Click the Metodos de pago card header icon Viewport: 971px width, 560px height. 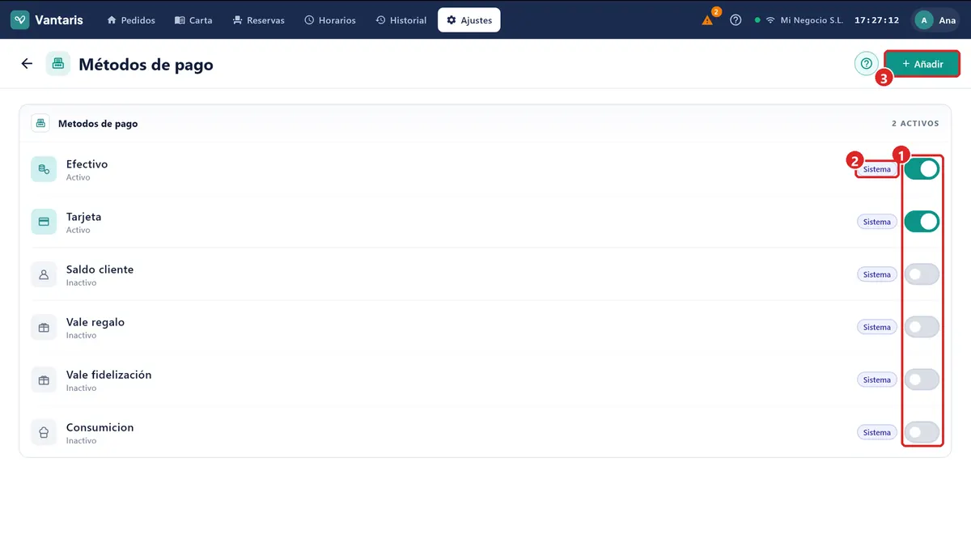pos(40,124)
